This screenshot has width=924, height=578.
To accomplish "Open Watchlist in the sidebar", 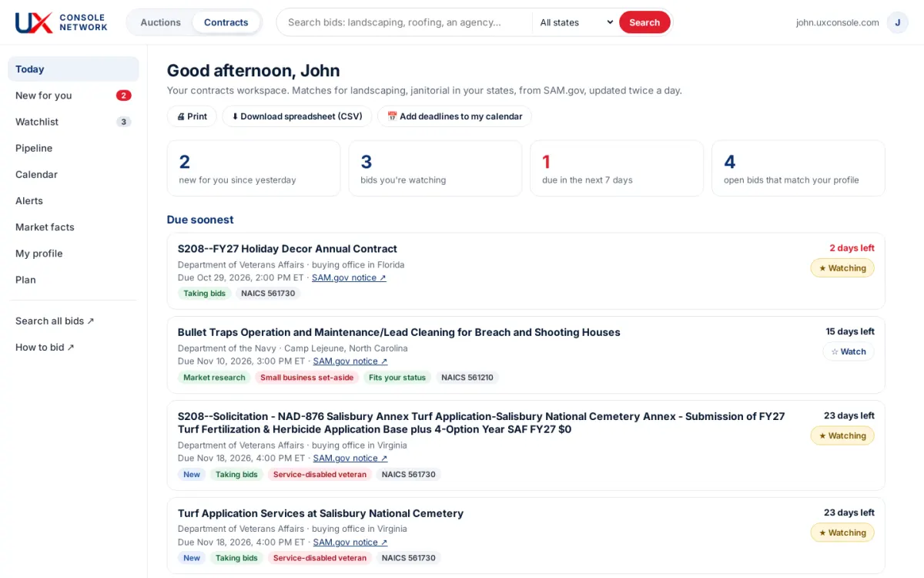I will (73, 122).
